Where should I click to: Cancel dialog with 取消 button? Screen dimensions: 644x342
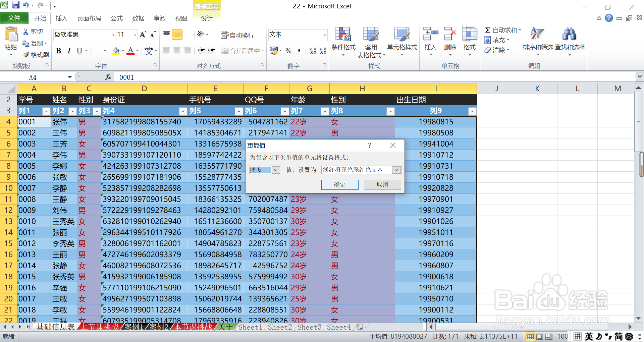[x=382, y=185]
